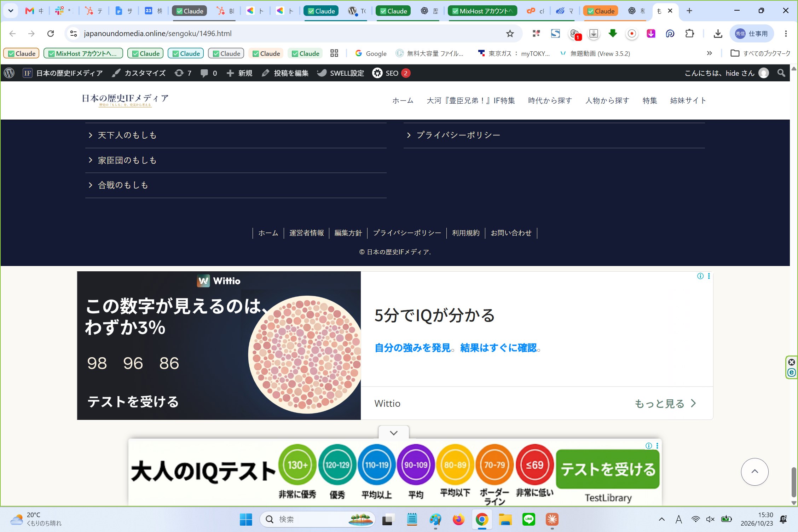Screen dimensions: 798x532
Task: Open the 時代から探す navigation menu
Action: pyautogui.click(x=550, y=100)
